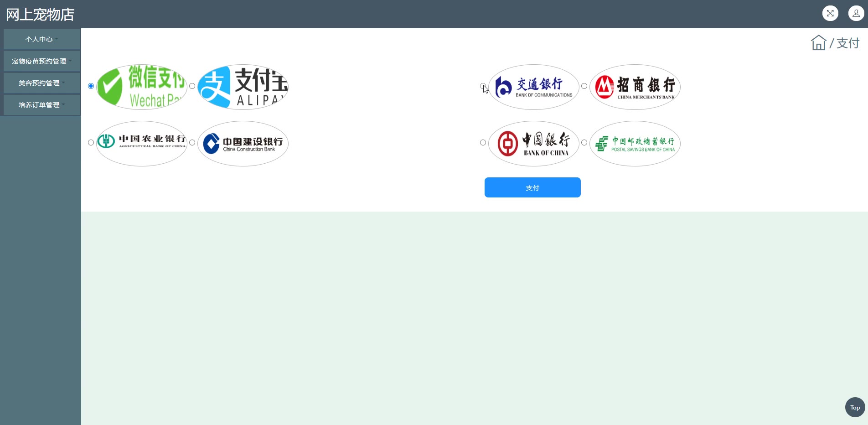Screen dimensions: 868x425
Task: Click the 网上宠物店 site title
Action: [40, 15]
